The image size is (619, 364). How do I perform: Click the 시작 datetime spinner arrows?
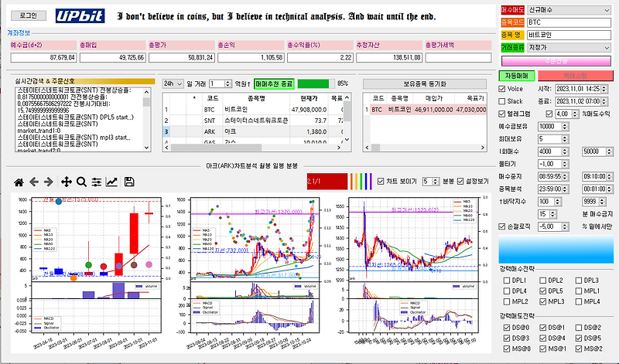[x=604, y=89]
